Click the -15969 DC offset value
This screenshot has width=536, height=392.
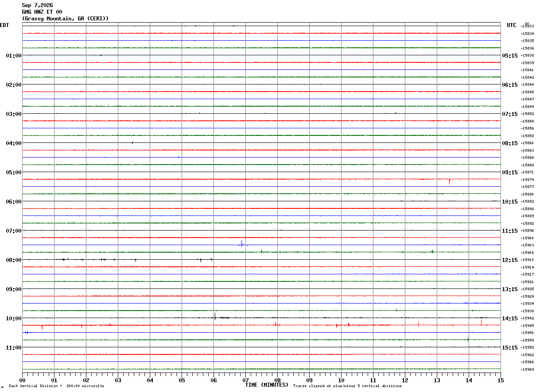[528, 369]
